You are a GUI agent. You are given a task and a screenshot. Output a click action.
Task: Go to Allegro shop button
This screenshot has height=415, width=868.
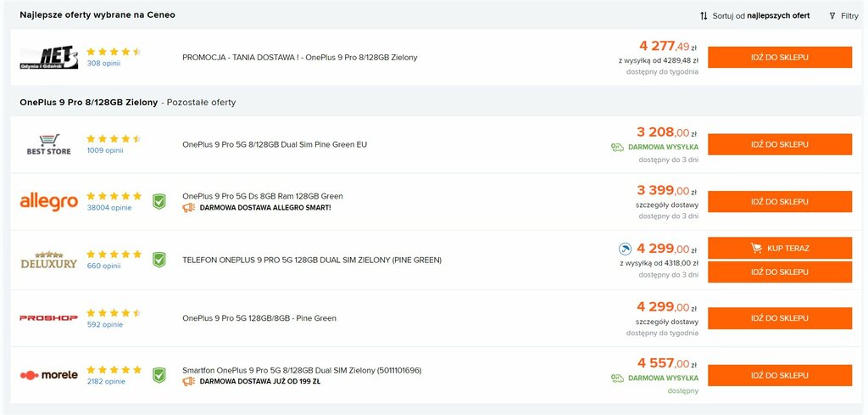(x=780, y=202)
